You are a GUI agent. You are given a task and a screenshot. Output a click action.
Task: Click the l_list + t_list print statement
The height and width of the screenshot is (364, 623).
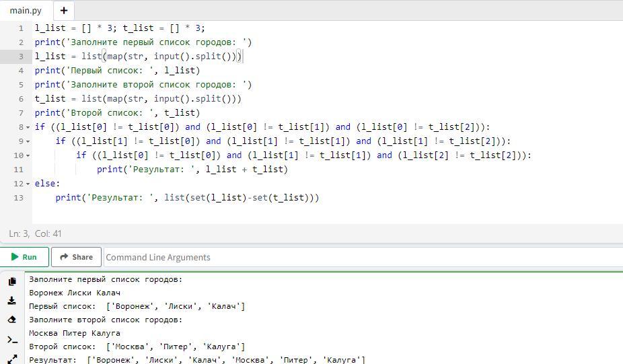click(192, 170)
